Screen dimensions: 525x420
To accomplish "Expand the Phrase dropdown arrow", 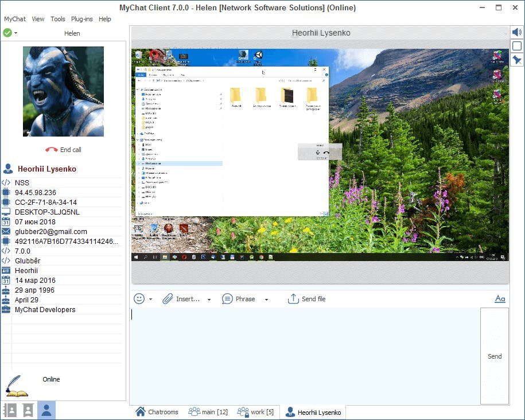I will tap(266, 300).
